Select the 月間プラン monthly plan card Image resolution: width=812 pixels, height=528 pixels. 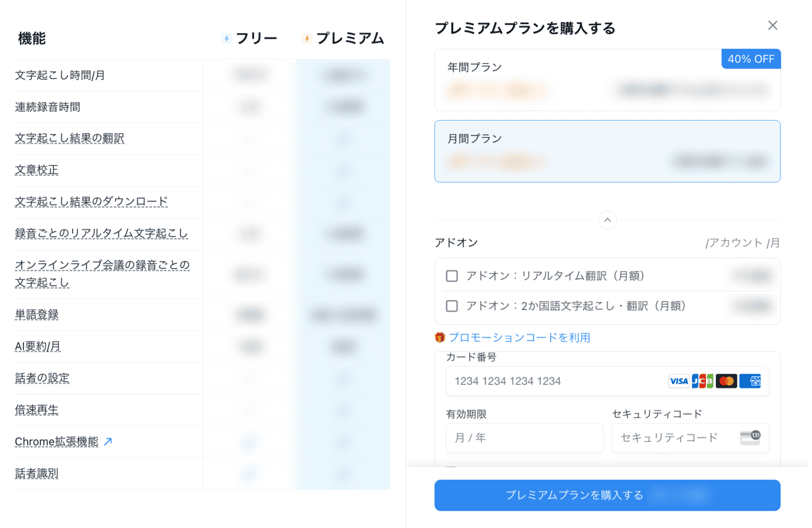pyautogui.click(x=607, y=151)
